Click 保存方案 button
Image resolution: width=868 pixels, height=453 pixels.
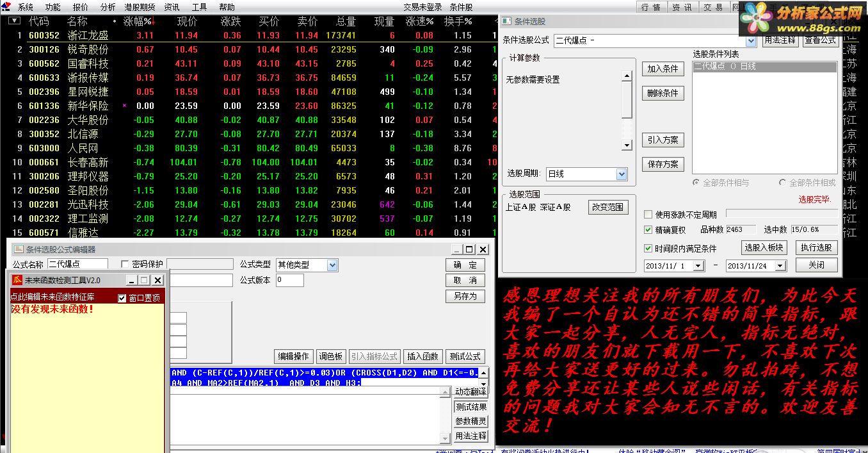tap(663, 164)
